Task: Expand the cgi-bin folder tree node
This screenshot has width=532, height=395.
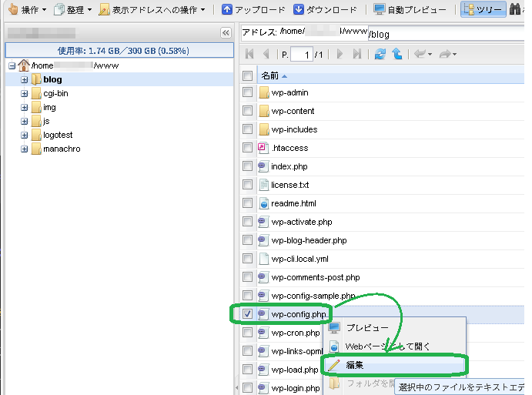Action: (25, 93)
